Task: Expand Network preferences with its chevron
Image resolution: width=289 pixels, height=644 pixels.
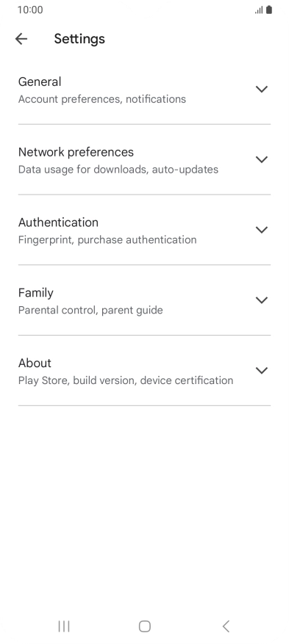Action: point(262,159)
